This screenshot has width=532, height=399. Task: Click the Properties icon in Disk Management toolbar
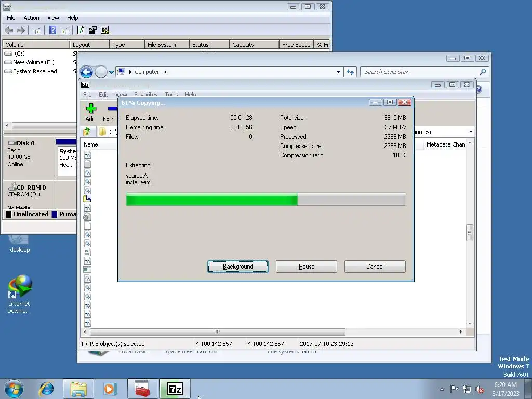pyautogui.click(x=92, y=30)
